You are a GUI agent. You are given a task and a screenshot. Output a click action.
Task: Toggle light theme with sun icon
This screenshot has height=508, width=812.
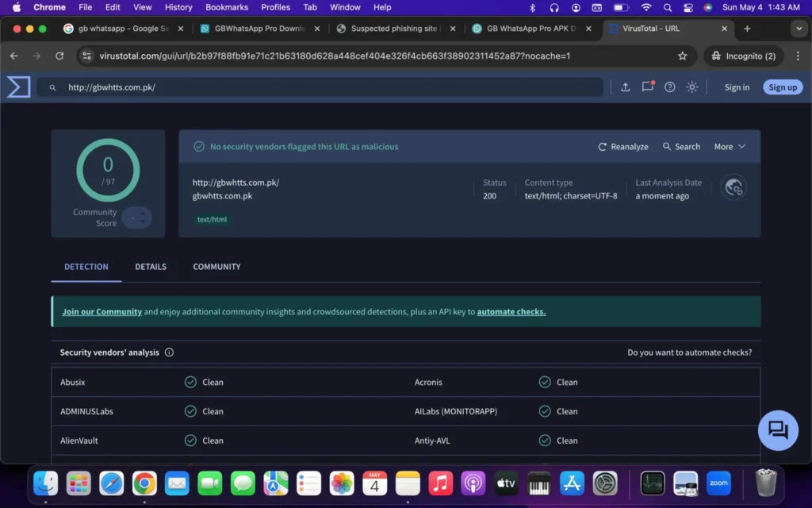click(691, 87)
